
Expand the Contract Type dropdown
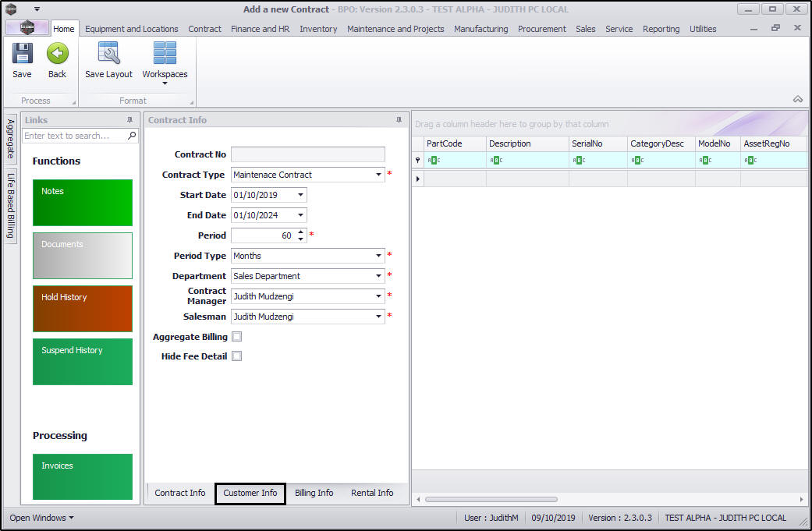click(379, 175)
